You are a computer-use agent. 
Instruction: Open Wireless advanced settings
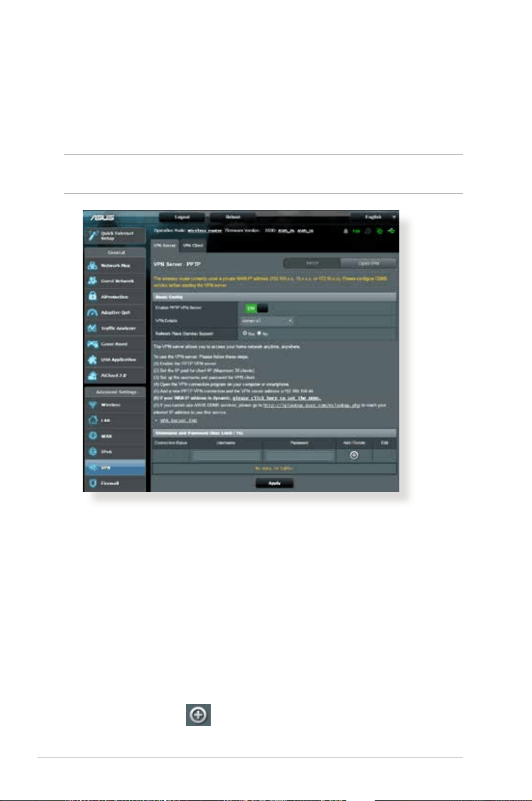115,405
